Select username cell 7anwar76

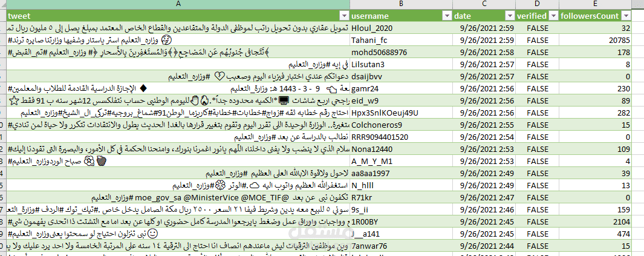tap(402, 246)
